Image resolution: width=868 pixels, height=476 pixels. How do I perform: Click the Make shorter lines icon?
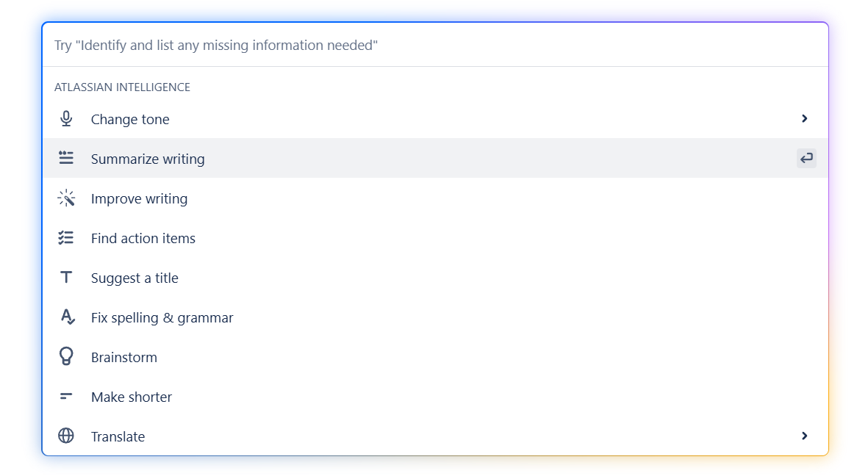pyautogui.click(x=66, y=396)
